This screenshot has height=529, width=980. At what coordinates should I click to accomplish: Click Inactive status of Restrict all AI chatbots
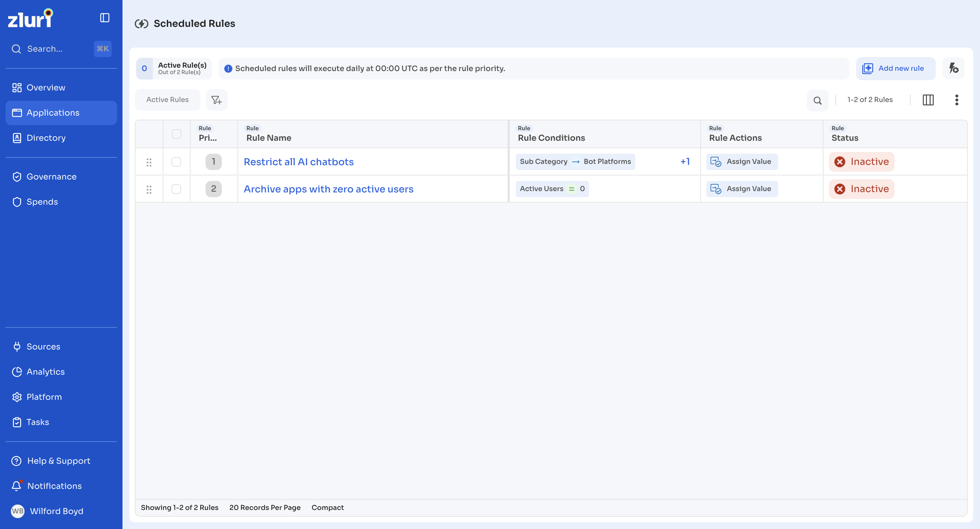[x=862, y=162]
